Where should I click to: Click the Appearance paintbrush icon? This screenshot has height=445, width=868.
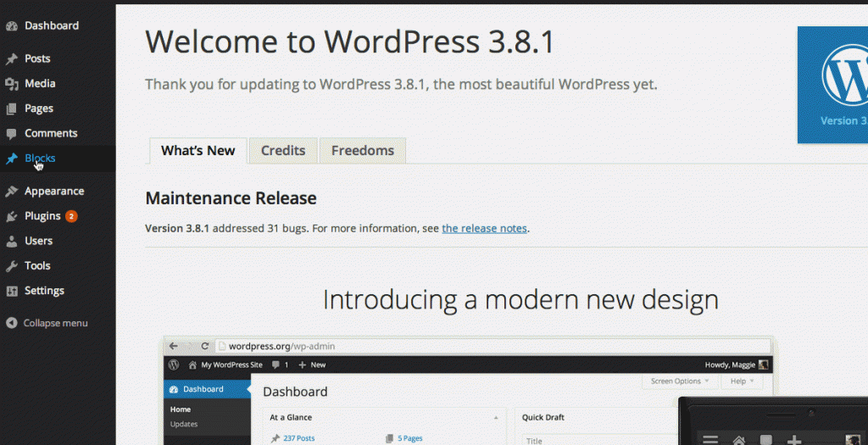tap(12, 192)
